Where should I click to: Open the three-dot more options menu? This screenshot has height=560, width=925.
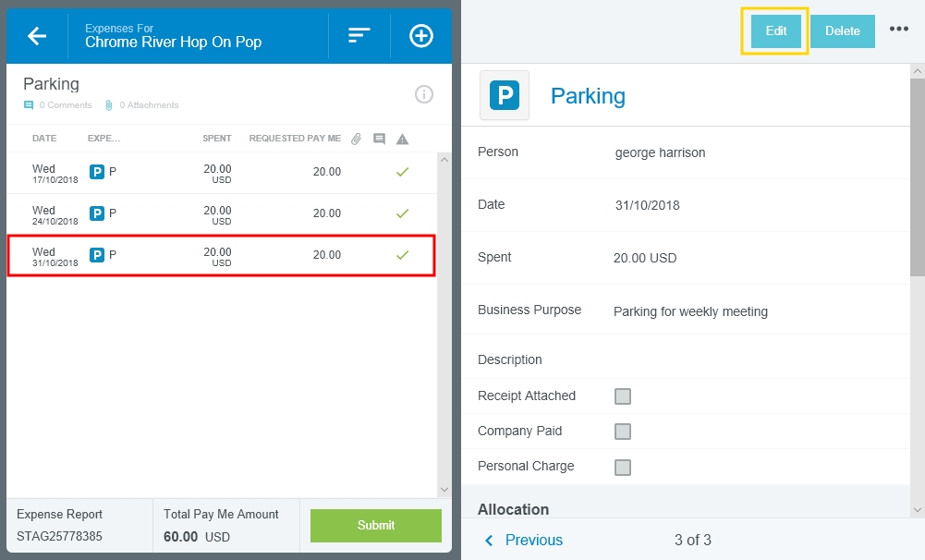pyautogui.click(x=899, y=30)
